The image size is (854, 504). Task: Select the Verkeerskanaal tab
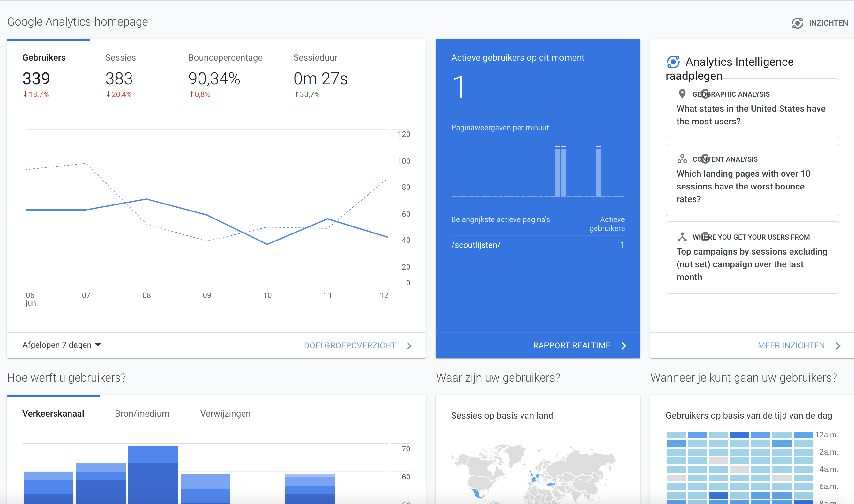pyautogui.click(x=53, y=414)
